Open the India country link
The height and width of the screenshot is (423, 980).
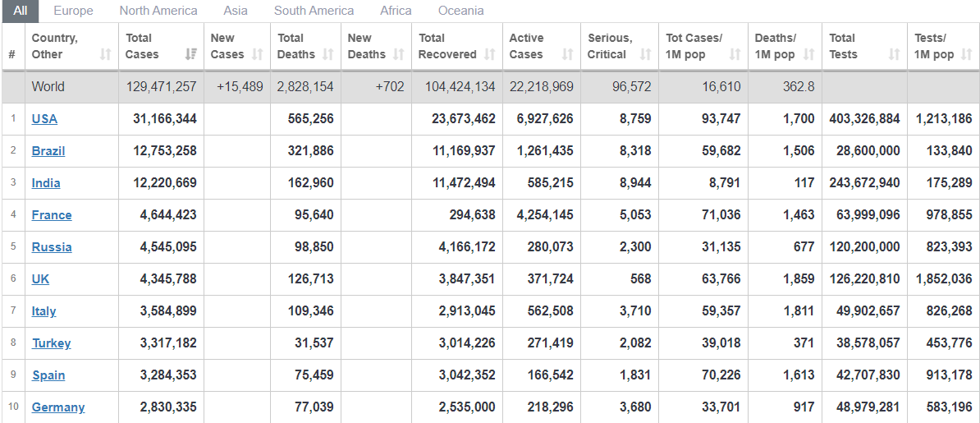(46, 182)
